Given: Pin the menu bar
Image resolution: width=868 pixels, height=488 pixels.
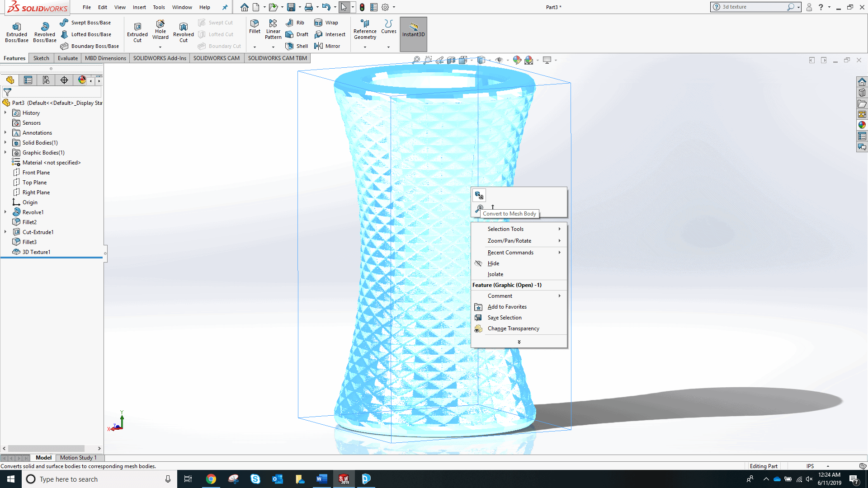Looking at the screenshot, I should pyautogui.click(x=225, y=7).
